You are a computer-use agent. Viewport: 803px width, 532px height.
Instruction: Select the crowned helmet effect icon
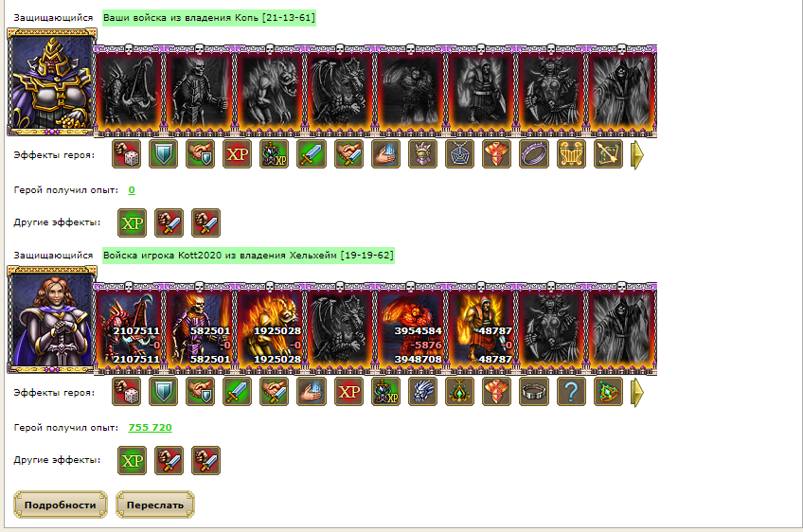422,154
